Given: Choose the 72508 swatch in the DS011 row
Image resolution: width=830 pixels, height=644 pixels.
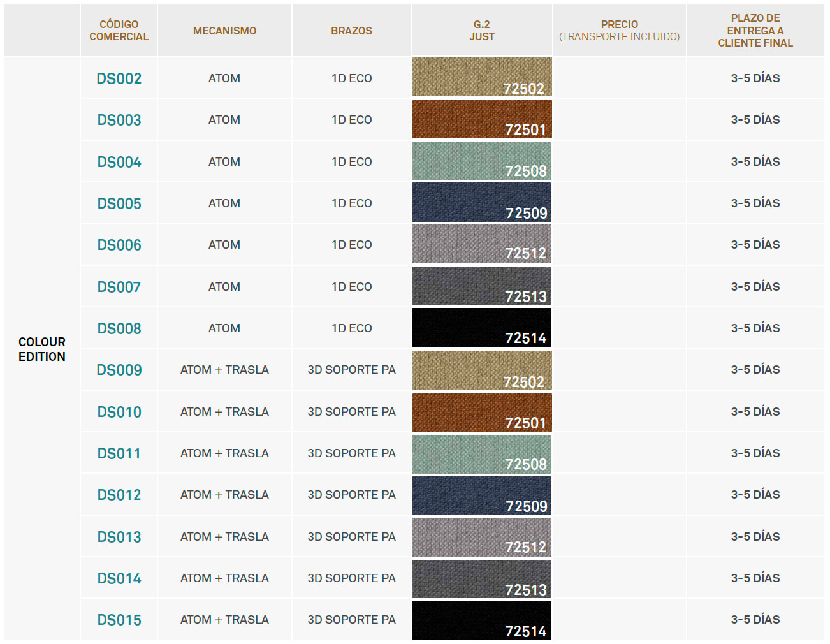Looking at the screenshot, I should [x=482, y=454].
